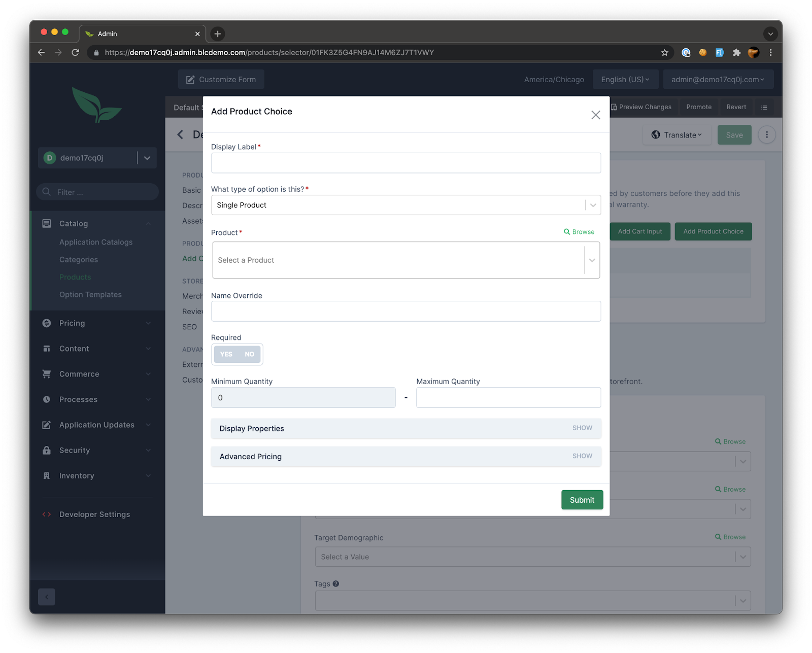Click the Pricing dollar icon
The height and width of the screenshot is (653, 812).
click(47, 323)
